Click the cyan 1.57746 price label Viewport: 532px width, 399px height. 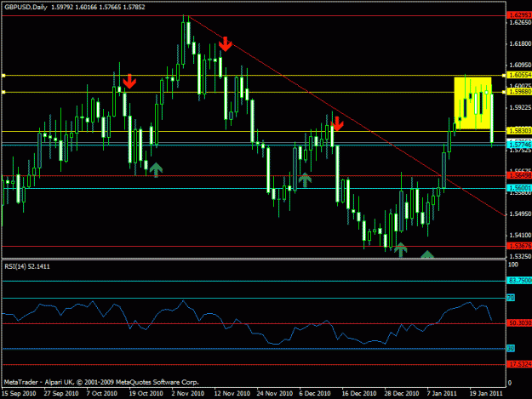tap(519, 145)
